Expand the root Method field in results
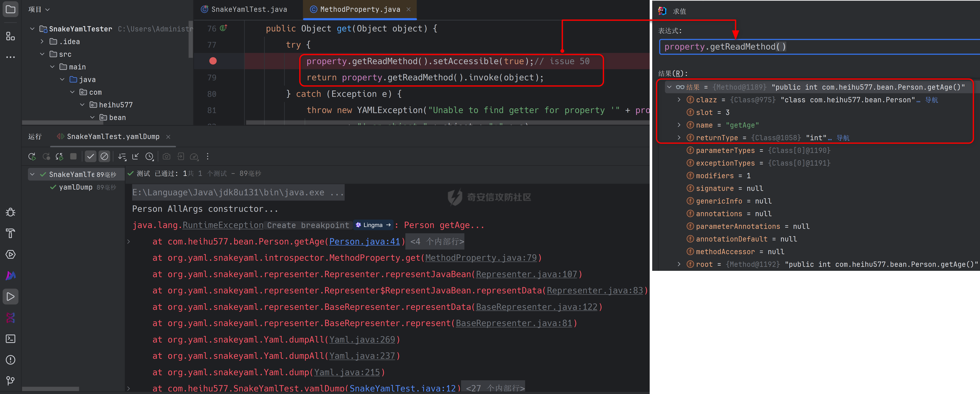 click(x=679, y=264)
